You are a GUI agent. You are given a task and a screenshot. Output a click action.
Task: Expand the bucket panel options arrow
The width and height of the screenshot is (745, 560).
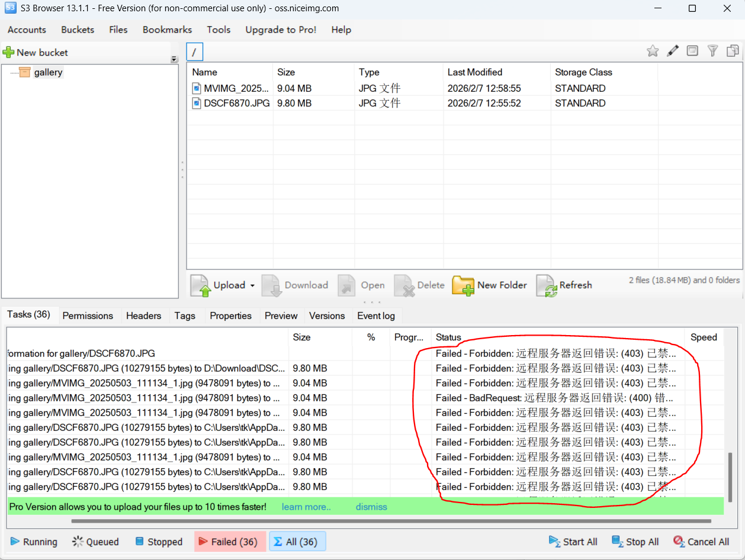[x=174, y=59]
